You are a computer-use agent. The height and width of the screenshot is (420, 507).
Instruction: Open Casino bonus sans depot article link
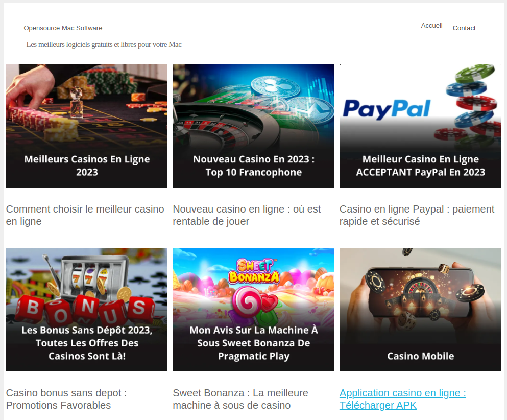pos(66,399)
